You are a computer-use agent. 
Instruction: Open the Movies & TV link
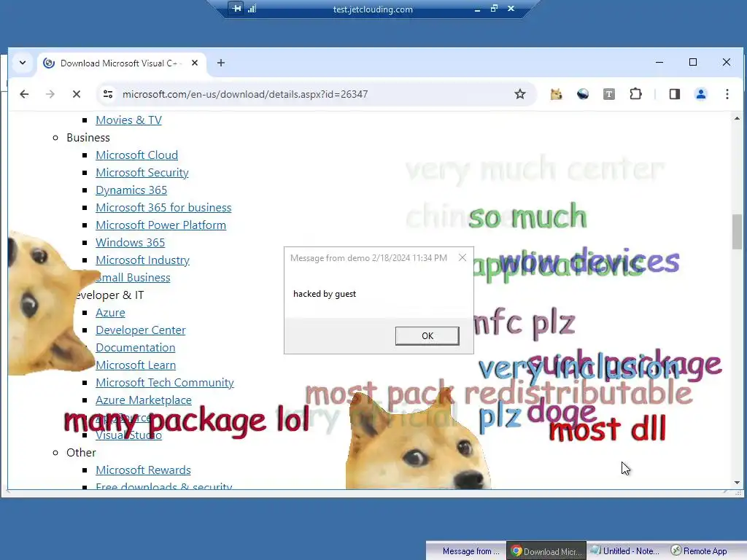click(128, 120)
